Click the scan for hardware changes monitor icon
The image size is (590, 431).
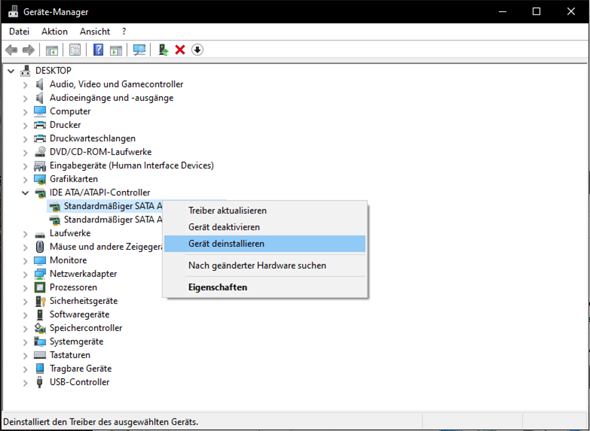tap(139, 50)
